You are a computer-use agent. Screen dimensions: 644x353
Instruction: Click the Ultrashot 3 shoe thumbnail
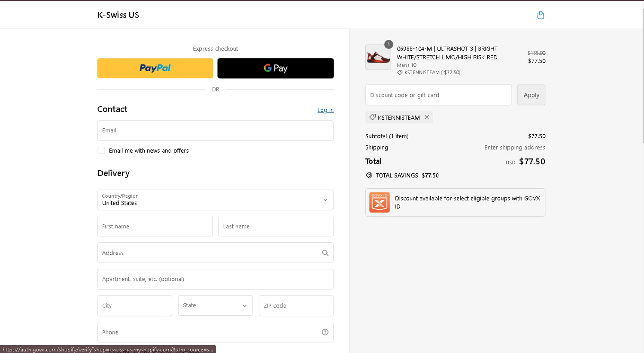[378, 57]
